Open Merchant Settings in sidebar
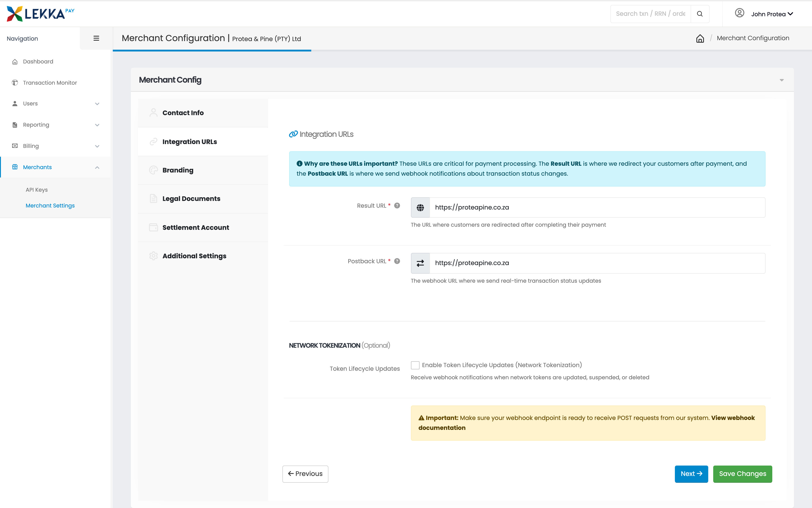Screen dimensions: 812x508 50,206
